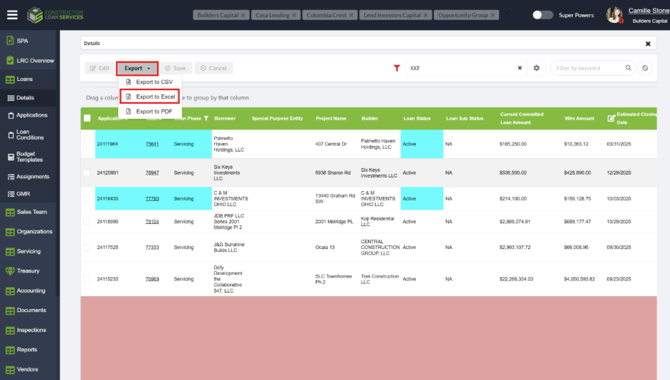Click the Construction Loan Services logo
Image resolution: width=670 pixels, height=380 pixels.
55,15
